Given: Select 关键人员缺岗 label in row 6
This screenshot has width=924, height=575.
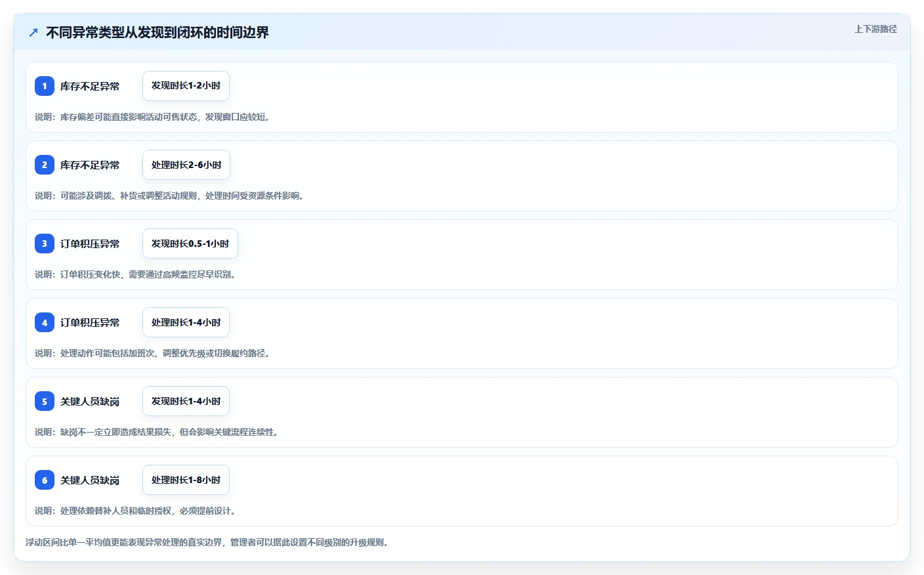Looking at the screenshot, I should click(x=90, y=480).
